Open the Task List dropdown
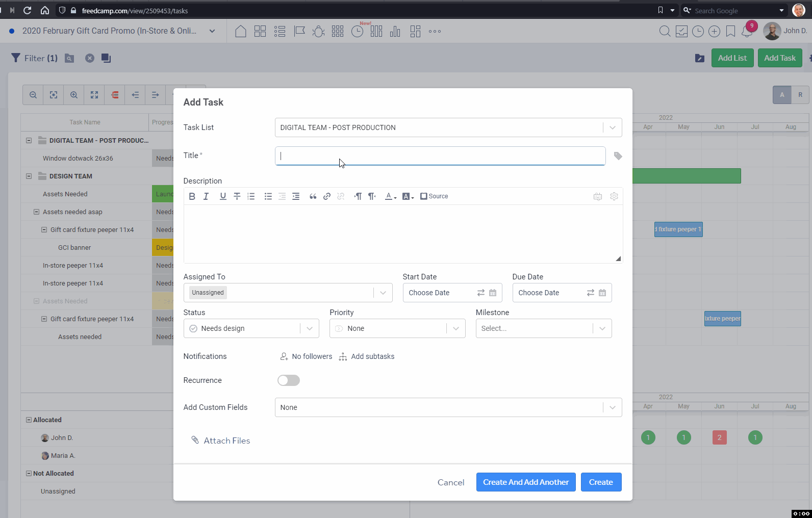The height and width of the screenshot is (518, 812). [x=612, y=127]
